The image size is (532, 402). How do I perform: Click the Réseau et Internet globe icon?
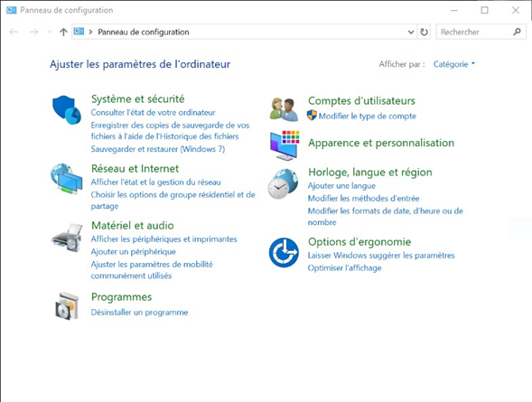[67, 179]
